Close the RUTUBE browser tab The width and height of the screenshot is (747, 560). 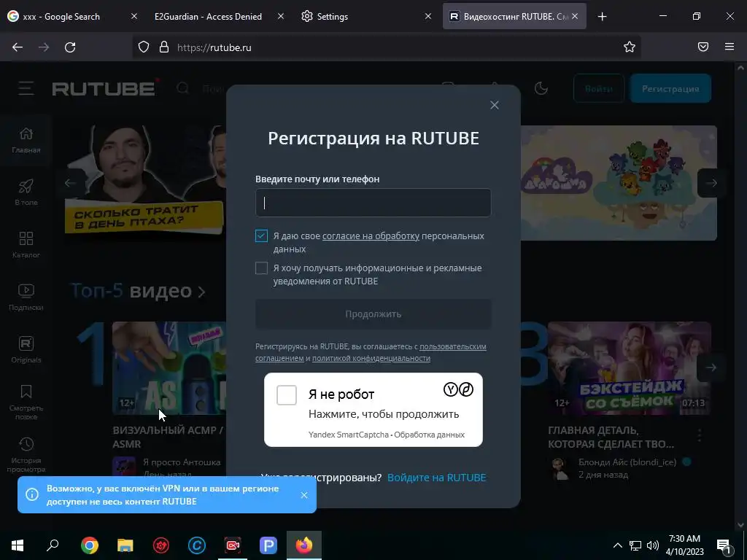[575, 16]
